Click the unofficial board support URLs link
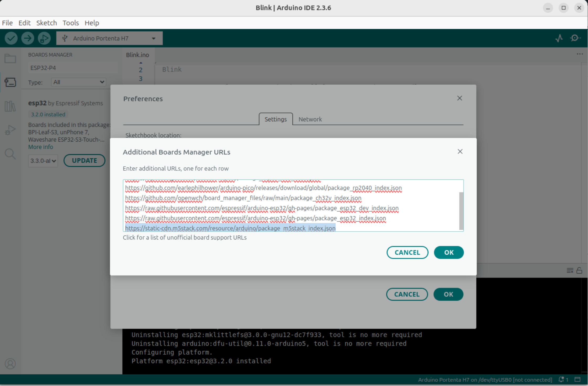This screenshot has width=588, height=386. pyautogui.click(x=185, y=237)
